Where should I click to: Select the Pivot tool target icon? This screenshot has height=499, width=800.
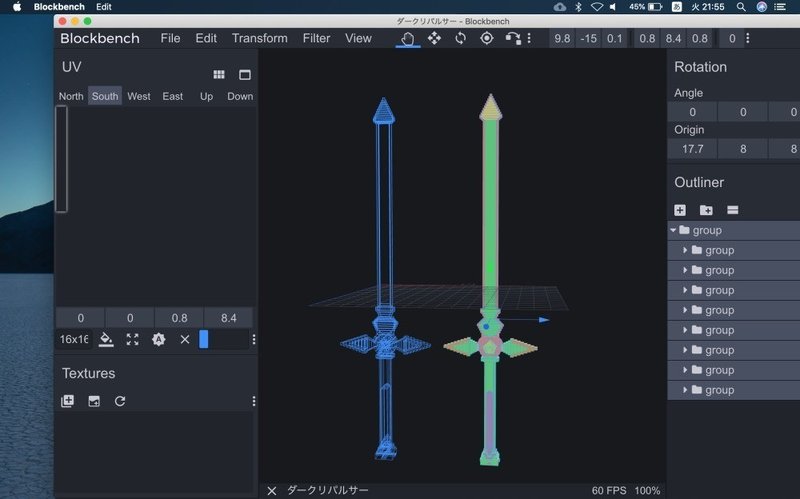[x=487, y=38]
